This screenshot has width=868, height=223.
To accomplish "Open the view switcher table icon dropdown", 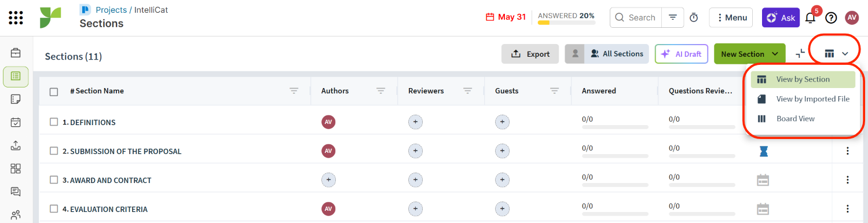I will click(x=836, y=54).
